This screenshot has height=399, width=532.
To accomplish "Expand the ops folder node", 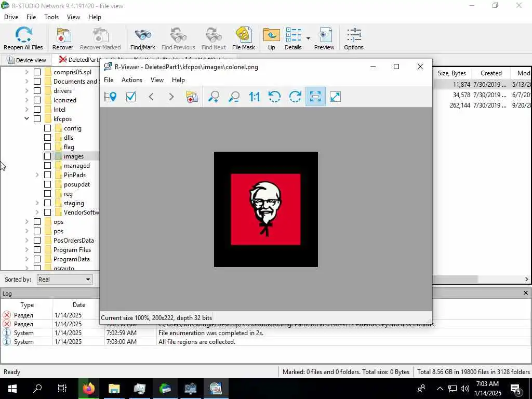I will (27, 221).
